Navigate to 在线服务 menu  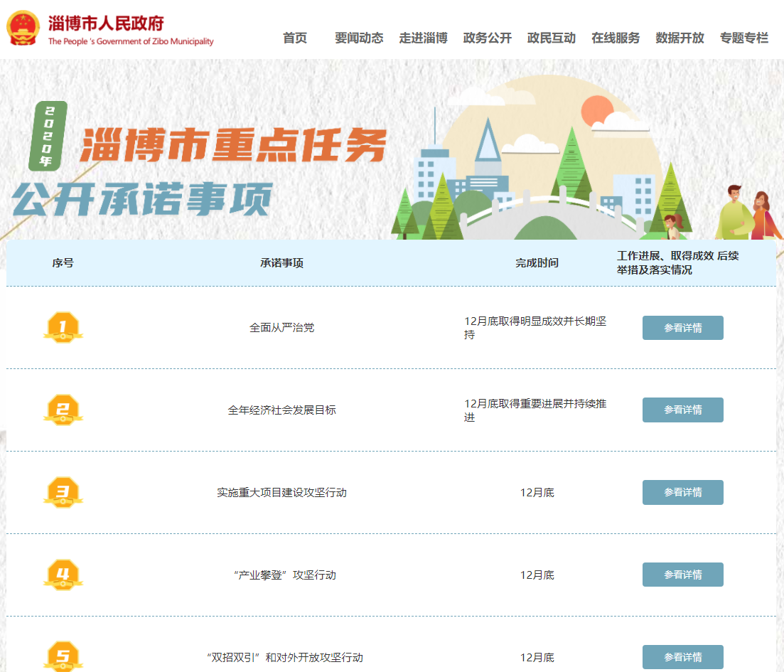pyautogui.click(x=616, y=38)
